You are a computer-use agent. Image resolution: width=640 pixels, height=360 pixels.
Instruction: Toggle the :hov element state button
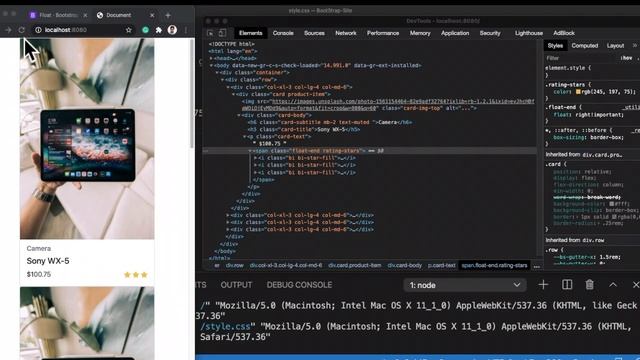tap(626, 58)
